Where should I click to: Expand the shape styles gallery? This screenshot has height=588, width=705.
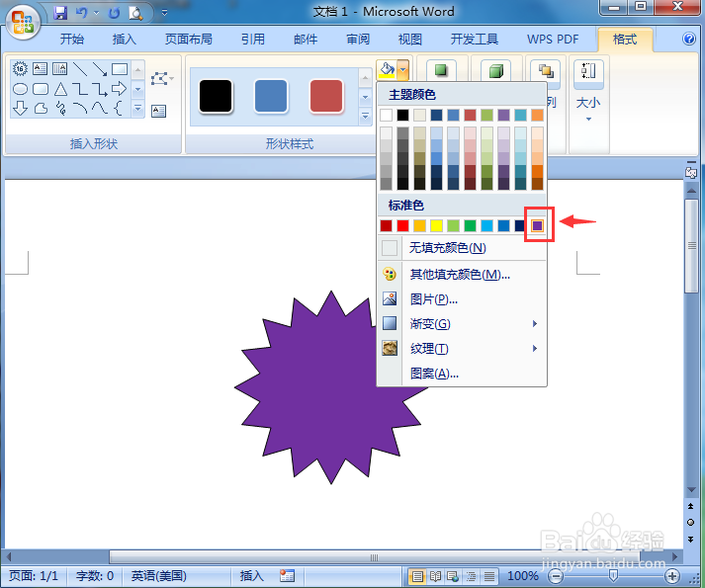point(366,117)
